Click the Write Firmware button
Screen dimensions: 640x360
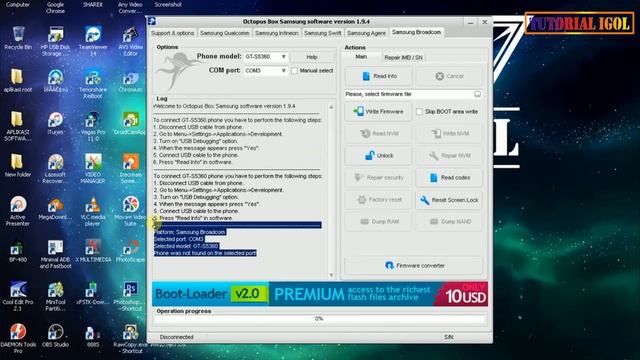(x=378, y=111)
